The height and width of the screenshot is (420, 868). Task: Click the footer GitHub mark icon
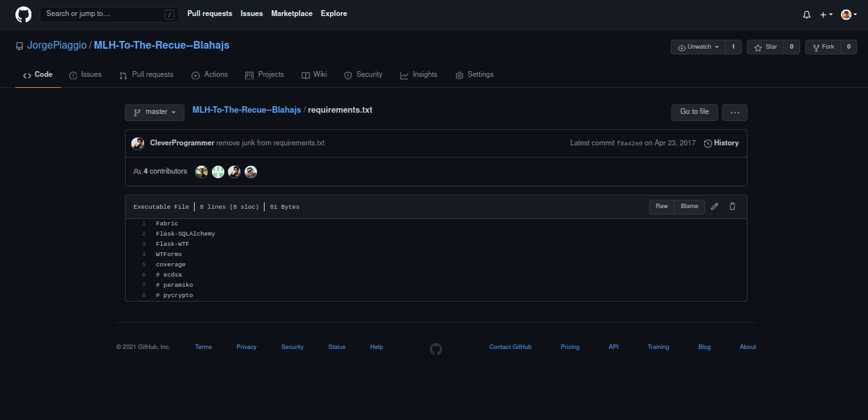[436, 350]
